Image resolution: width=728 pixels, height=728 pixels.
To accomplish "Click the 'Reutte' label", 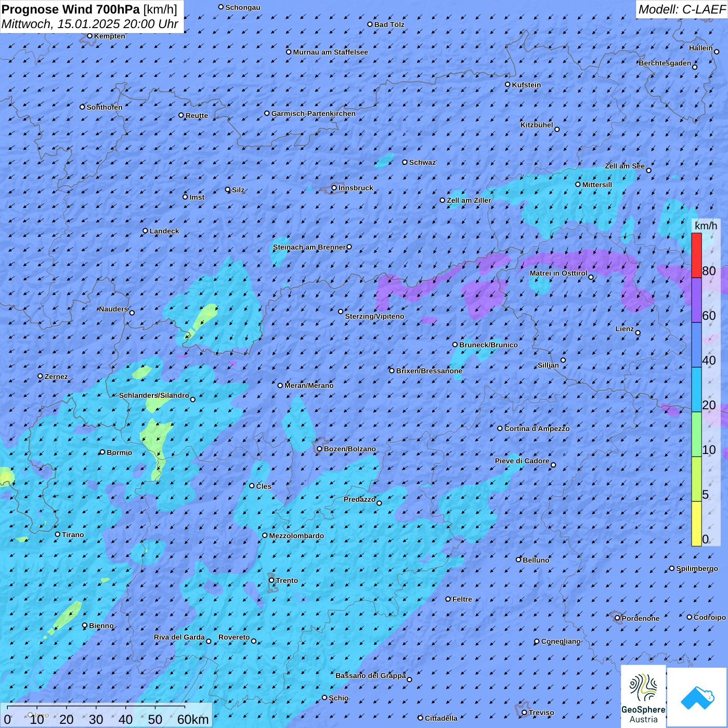I will pos(197,115).
